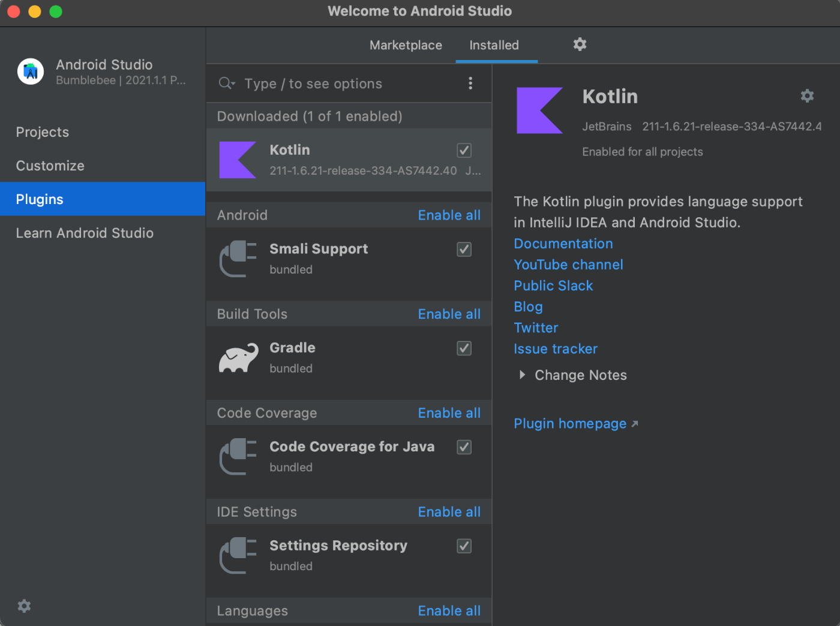Open the Issue tracker link
The width and height of the screenshot is (840, 626).
coord(556,349)
